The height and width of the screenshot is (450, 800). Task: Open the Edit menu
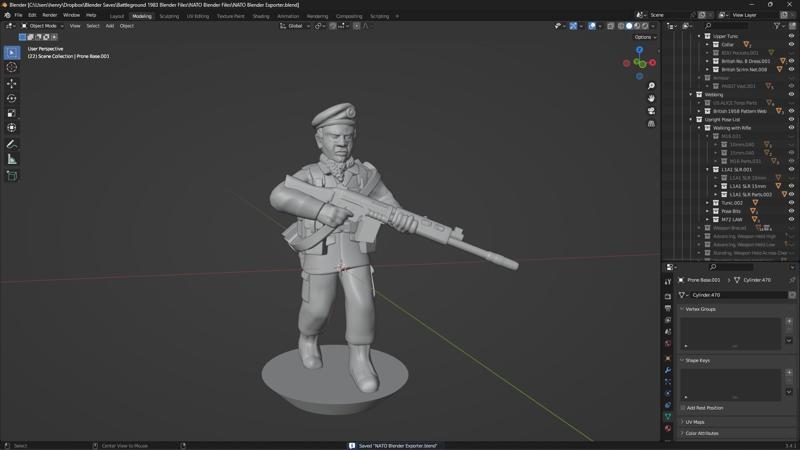click(x=32, y=15)
